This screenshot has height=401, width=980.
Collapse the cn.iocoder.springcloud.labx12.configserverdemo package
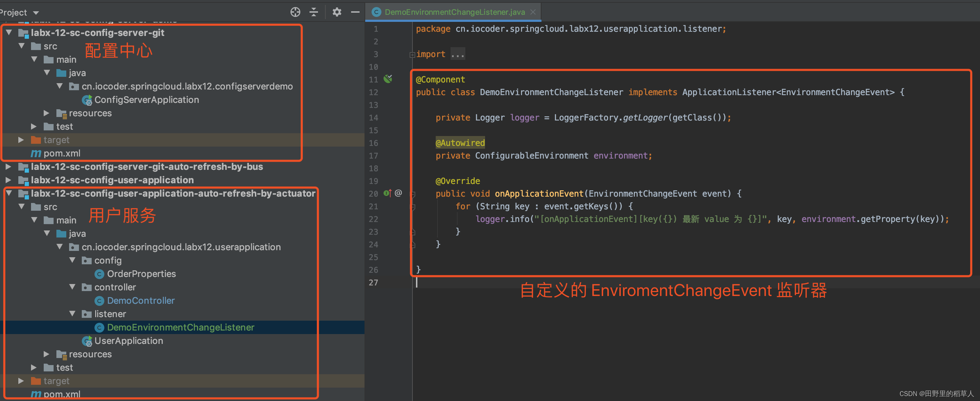pos(60,86)
